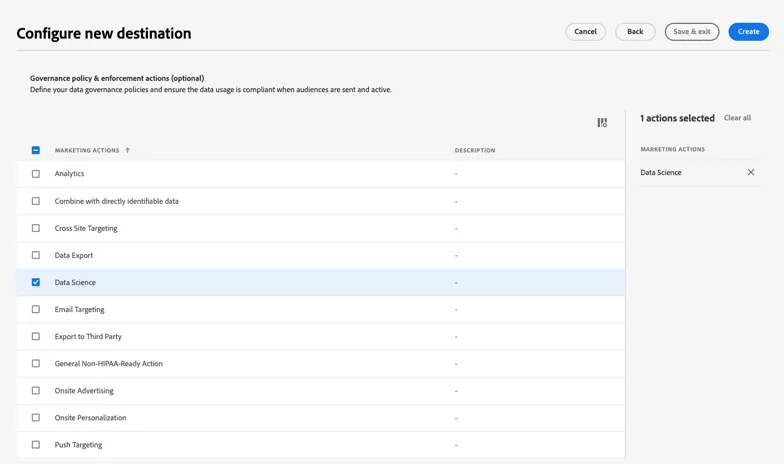The width and height of the screenshot is (784, 464).
Task: Check the Analytics checkbox
Action: pos(36,174)
